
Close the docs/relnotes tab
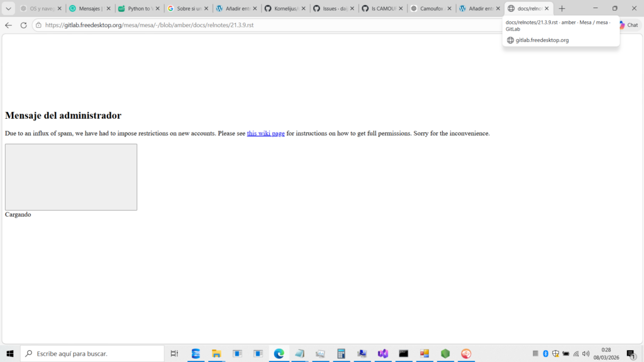coord(547,9)
